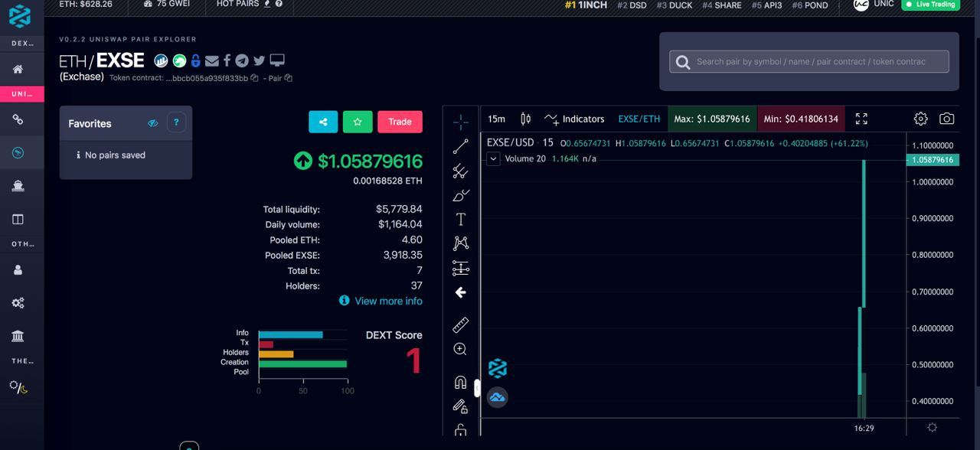The width and height of the screenshot is (980, 450).
Task: Open the CoinMarketCap-style chart icon next to EXSE
Action: point(161,60)
